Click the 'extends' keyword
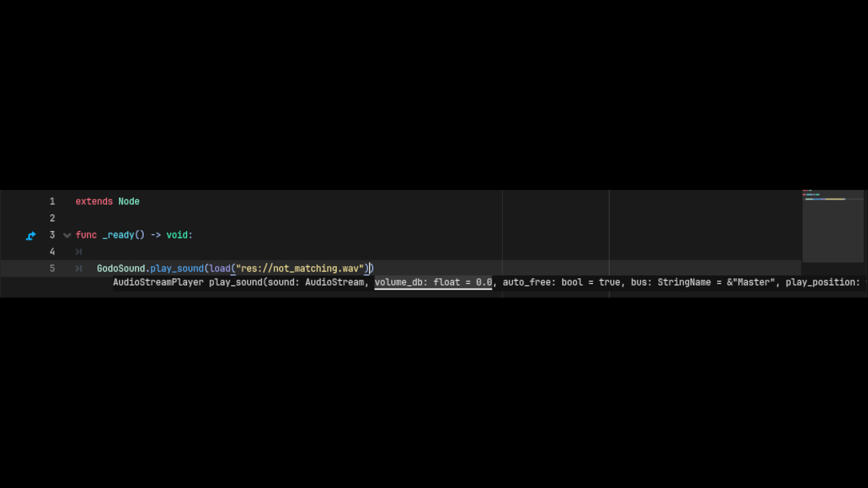The image size is (868, 488). (94, 202)
